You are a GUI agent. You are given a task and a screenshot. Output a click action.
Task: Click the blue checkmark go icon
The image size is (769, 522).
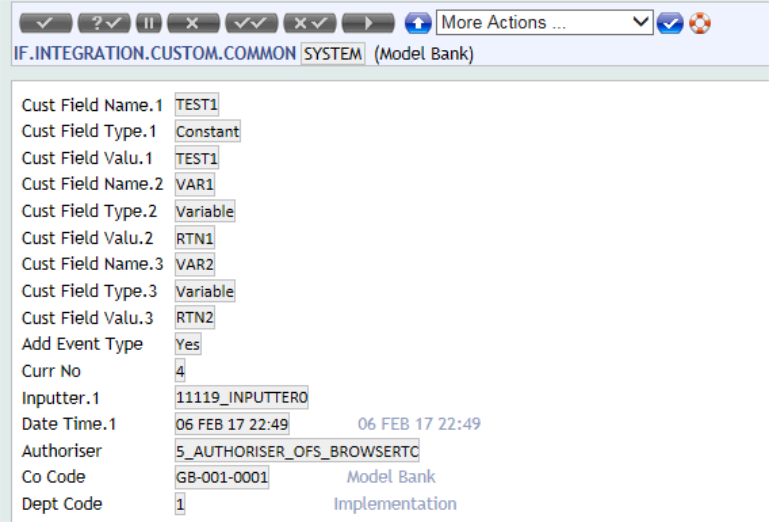[669, 23]
